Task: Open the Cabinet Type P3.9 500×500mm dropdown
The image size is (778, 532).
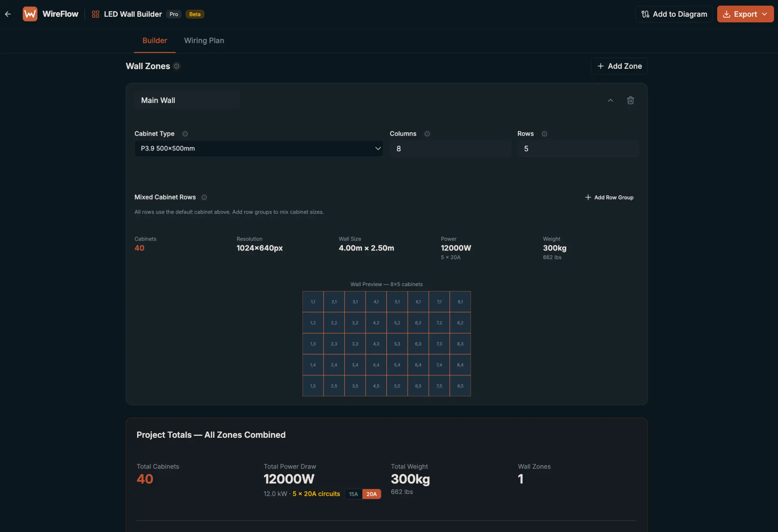Action: pos(259,149)
